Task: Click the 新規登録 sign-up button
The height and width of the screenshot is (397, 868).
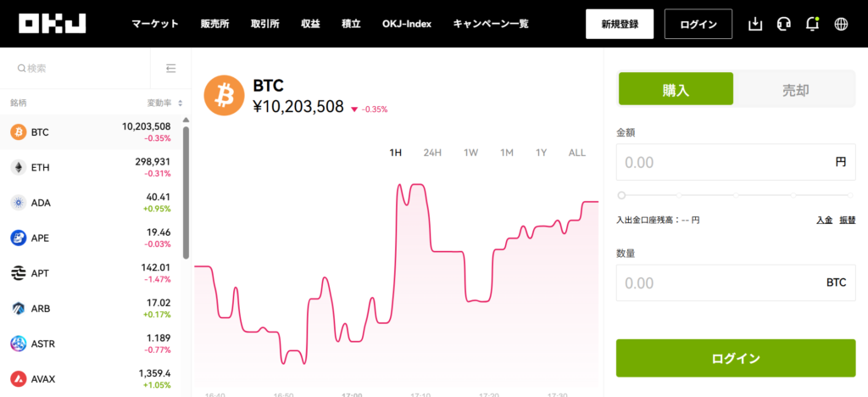Action: pyautogui.click(x=620, y=24)
